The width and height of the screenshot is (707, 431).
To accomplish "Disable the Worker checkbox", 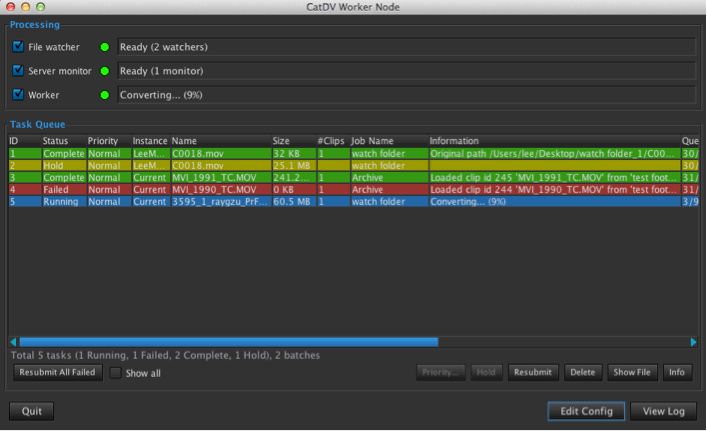I will (19, 95).
